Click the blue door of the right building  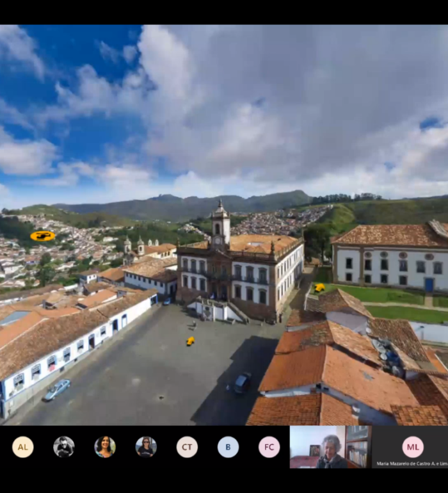[428, 284]
